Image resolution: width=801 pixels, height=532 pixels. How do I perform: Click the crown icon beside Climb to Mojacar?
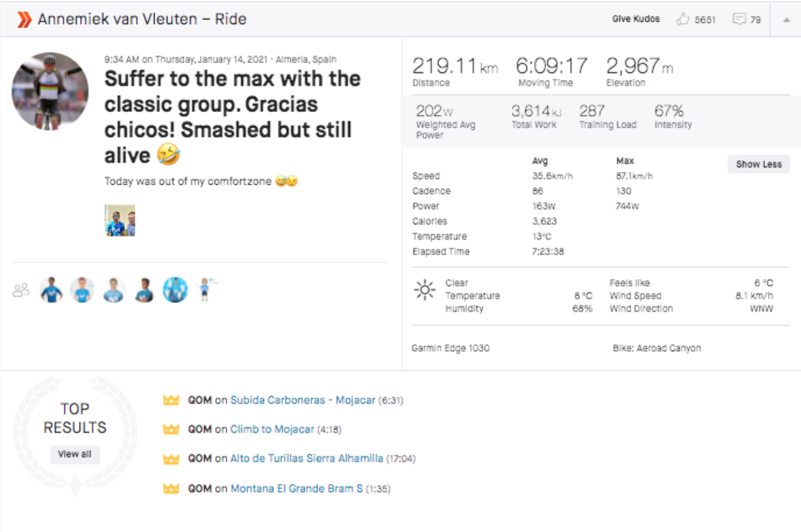(171, 429)
